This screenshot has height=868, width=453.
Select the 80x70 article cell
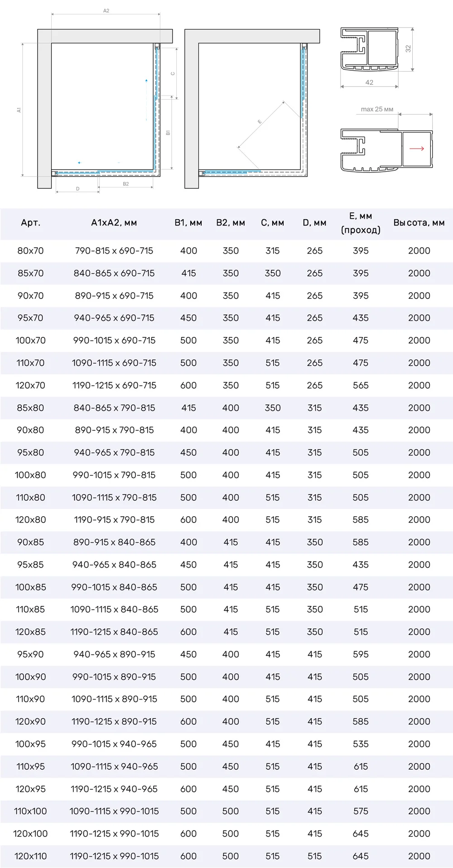[30, 251]
